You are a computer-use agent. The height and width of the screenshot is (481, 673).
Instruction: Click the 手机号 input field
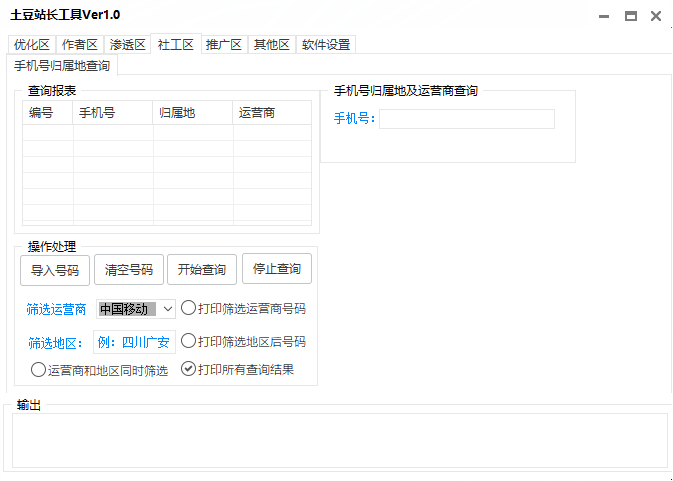[x=466, y=119]
